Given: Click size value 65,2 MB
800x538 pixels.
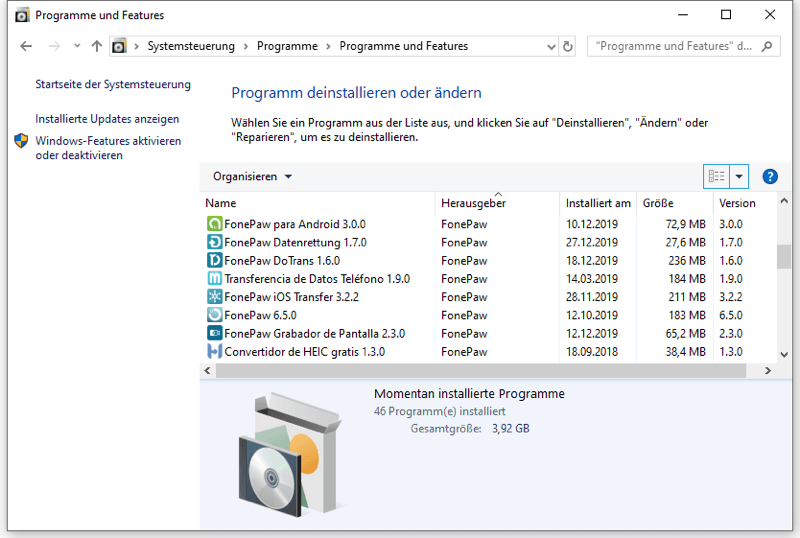Looking at the screenshot, I should [685, 333].
